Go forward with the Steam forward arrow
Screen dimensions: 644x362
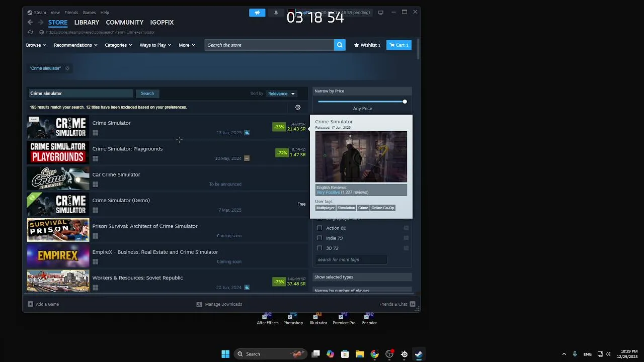[x=41, y=22]
